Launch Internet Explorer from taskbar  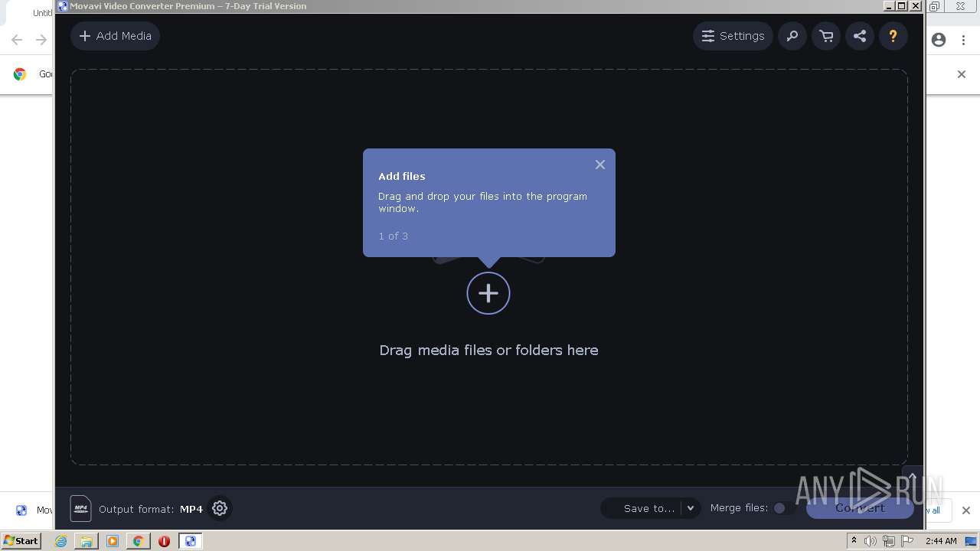pyautogui.click(x=61, y=541)
